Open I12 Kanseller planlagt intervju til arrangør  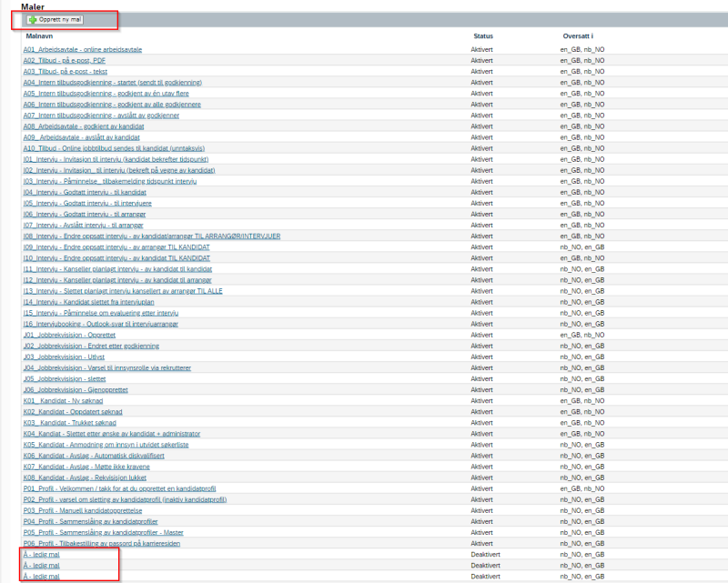117,280
